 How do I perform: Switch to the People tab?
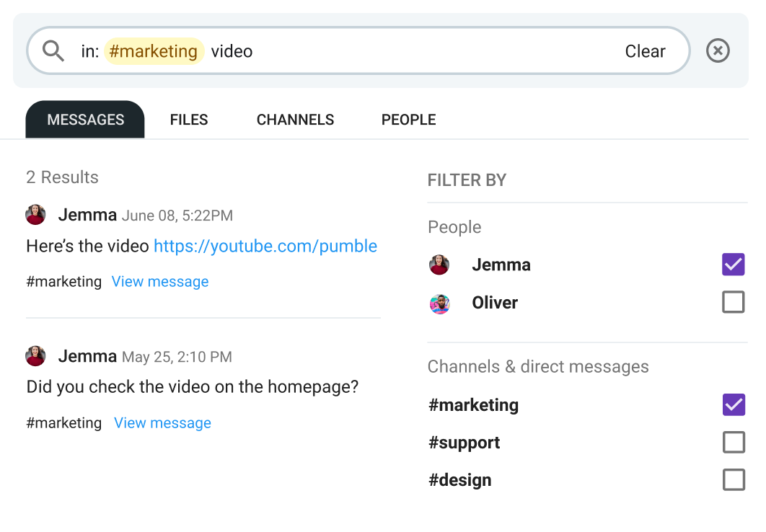point(408,120)
